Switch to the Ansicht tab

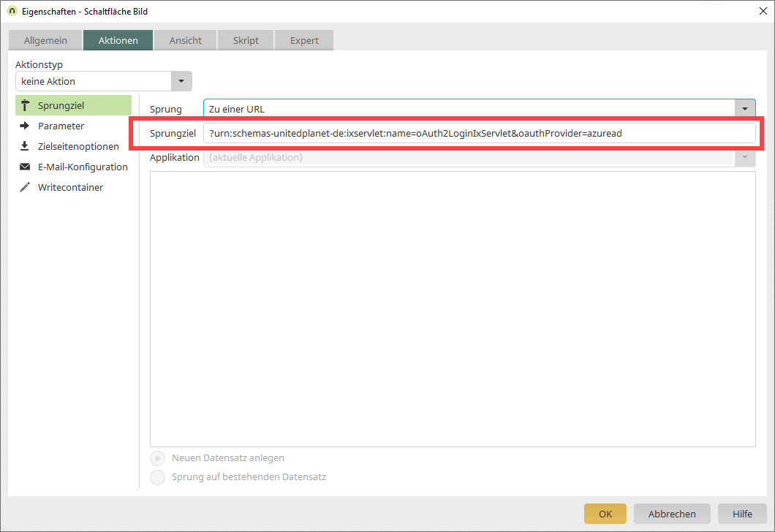click(186, 40)
